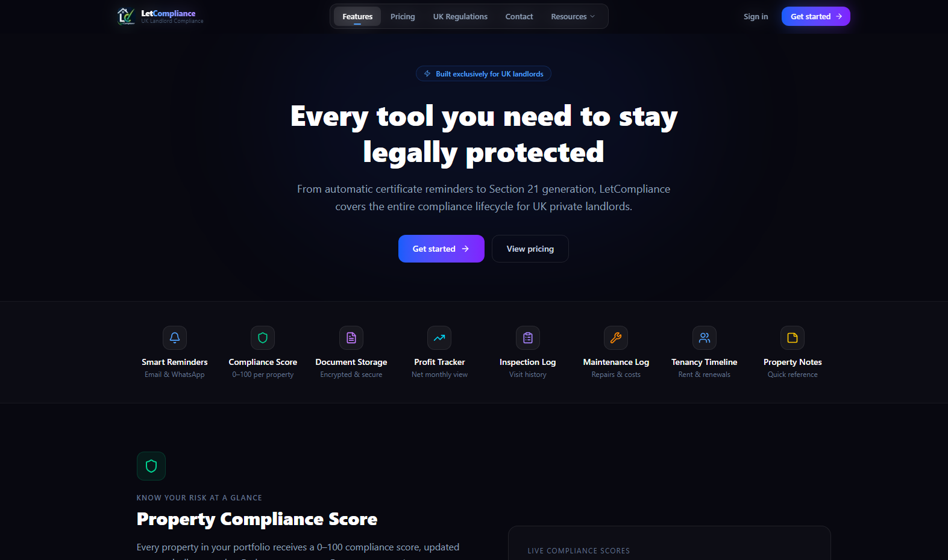Click the header Get started button
Image resolution: width=948 pixels, height=560 pixels.
point(816,16)
